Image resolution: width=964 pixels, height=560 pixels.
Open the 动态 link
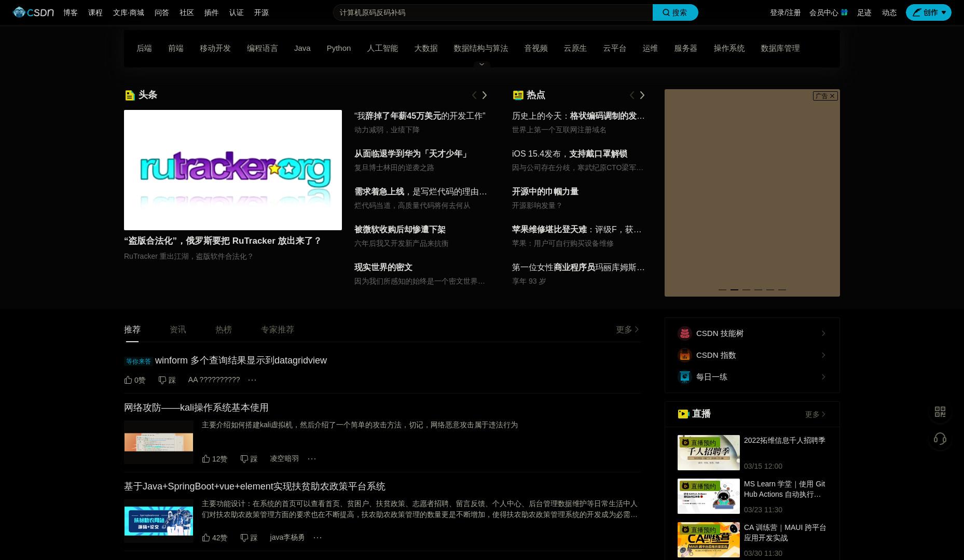(x=889, y=12)
